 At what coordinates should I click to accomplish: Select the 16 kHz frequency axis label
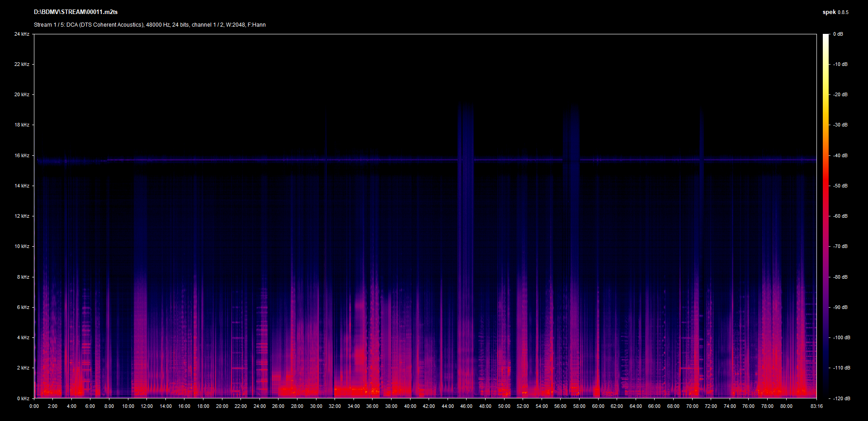pos(22,155)
